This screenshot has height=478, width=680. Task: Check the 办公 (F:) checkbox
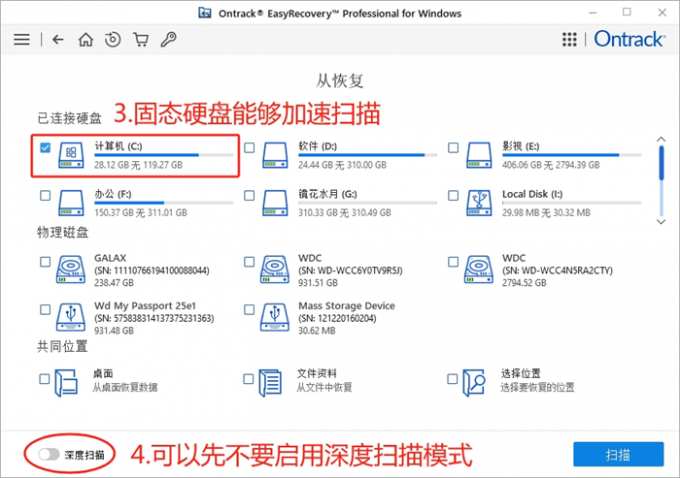coord(45,196)
